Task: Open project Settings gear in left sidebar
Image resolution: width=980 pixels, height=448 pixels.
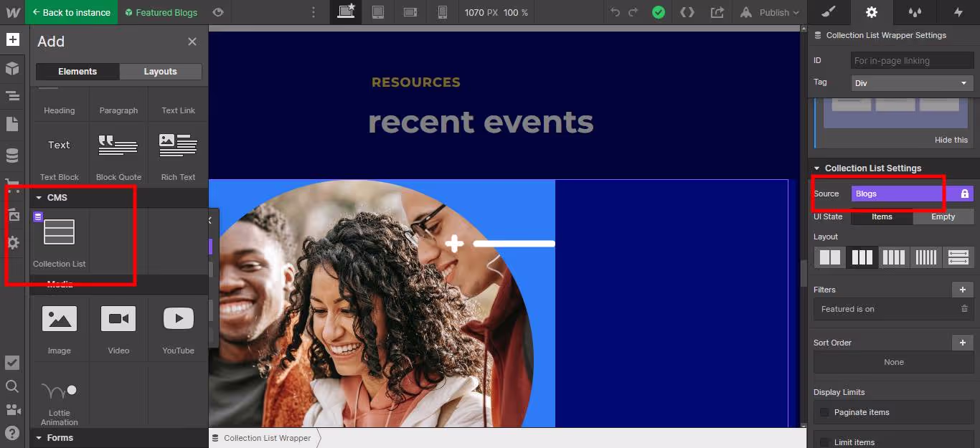Action: [x=12, y=242]
